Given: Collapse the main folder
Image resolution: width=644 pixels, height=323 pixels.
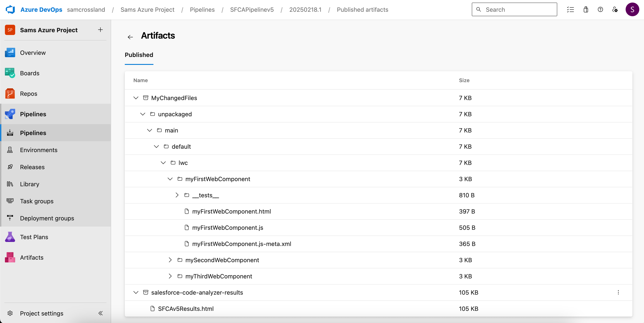Looking at the screenshot, I should (150, 130).
